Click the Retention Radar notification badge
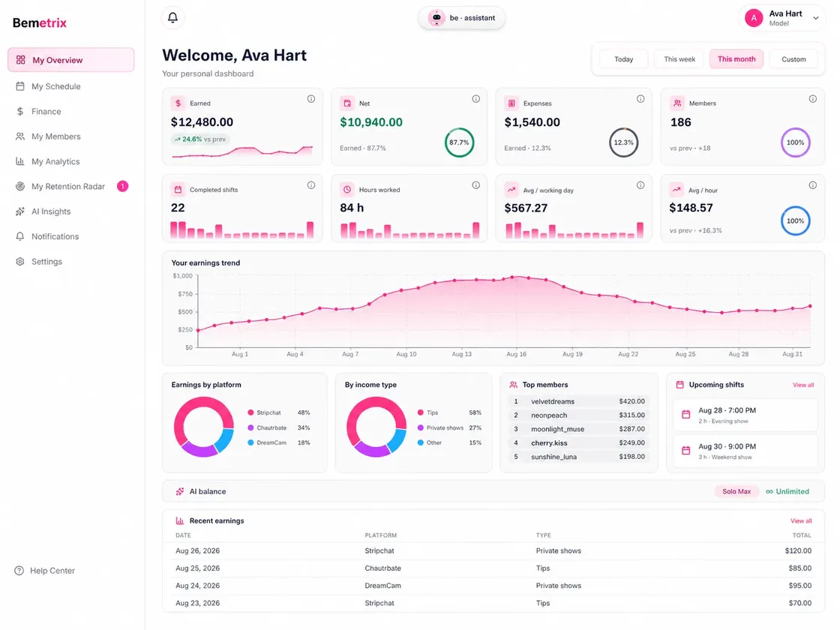840x630 pixels. tap(123, 186)
